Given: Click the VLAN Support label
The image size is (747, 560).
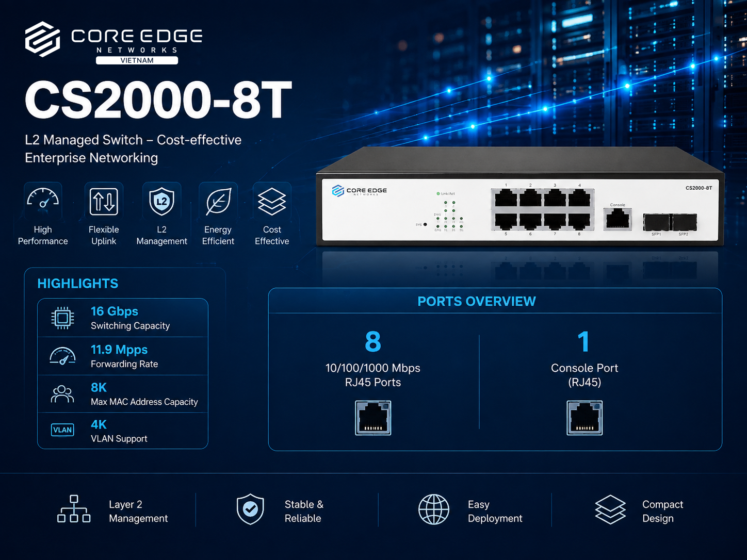Looking at the screenshot, I should (x=119, y=439).
